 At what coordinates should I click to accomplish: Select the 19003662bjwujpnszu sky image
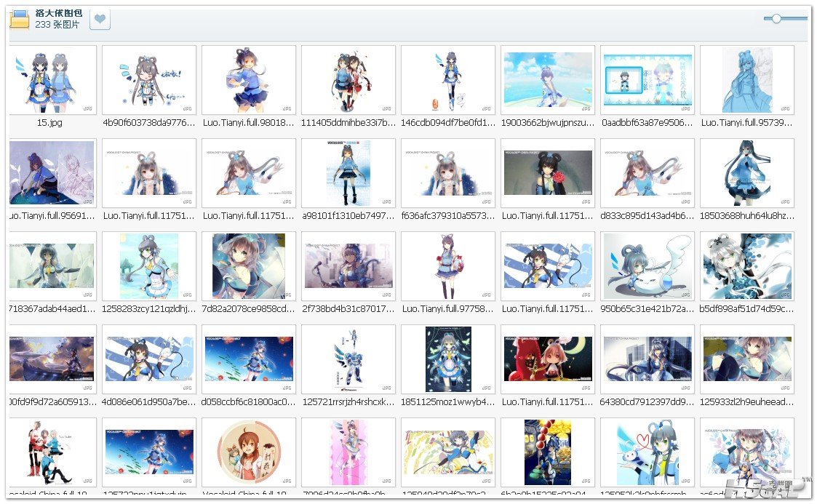pyautogui.click(x=548, y=80)
